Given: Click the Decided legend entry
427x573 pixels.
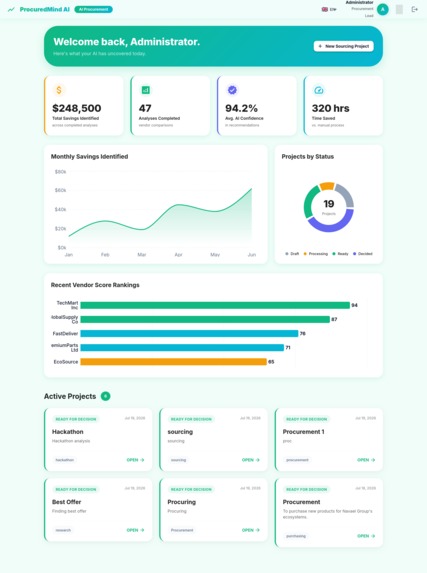Looking at the screenshot, I should coord(363,254).
